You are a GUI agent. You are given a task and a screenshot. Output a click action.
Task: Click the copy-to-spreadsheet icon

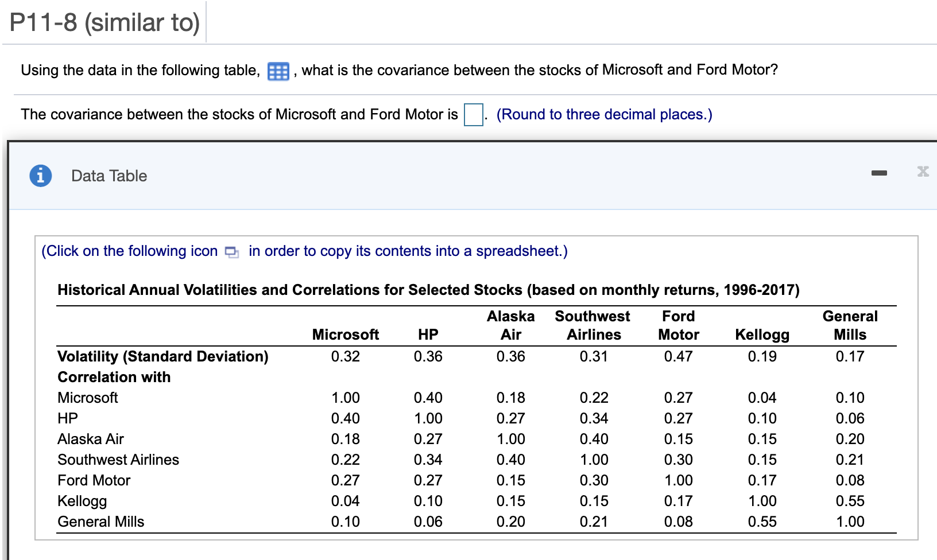coord(232,252)
